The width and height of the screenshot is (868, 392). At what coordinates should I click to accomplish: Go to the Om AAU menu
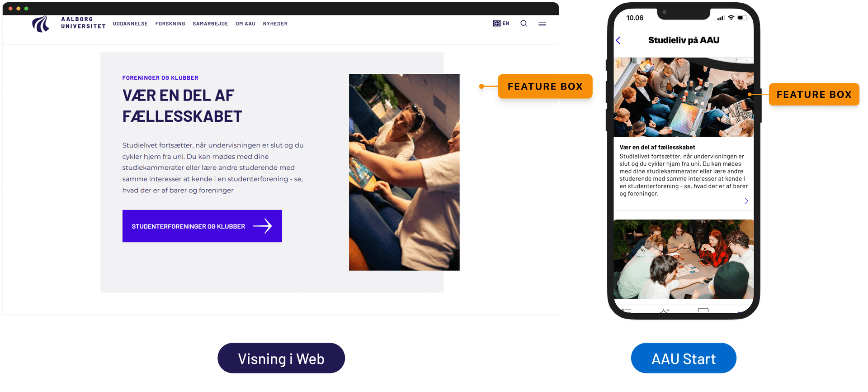245,24
